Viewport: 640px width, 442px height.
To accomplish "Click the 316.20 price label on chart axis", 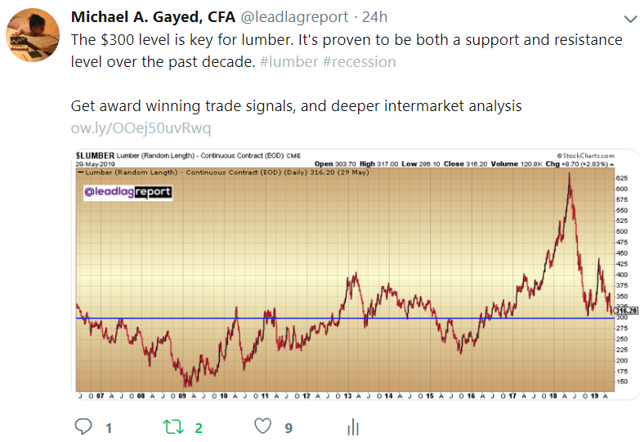I will point(626,311).
